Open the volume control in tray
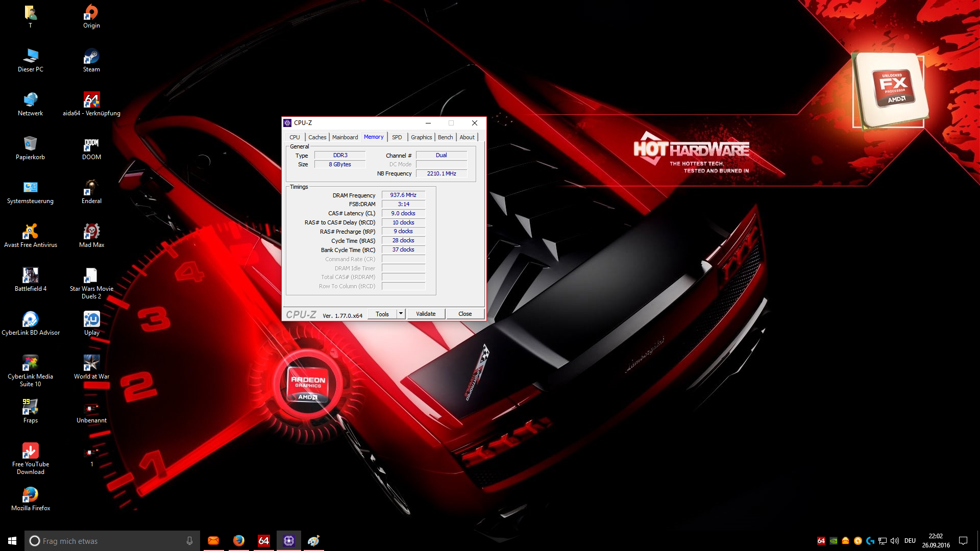The image size is (980, 551). pos(894,541)
